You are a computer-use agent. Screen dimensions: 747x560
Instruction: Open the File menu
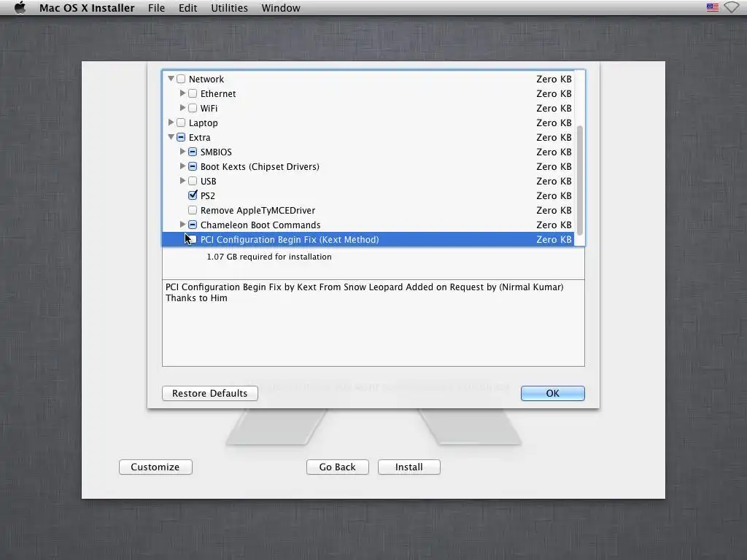click(x=156, y=8)
